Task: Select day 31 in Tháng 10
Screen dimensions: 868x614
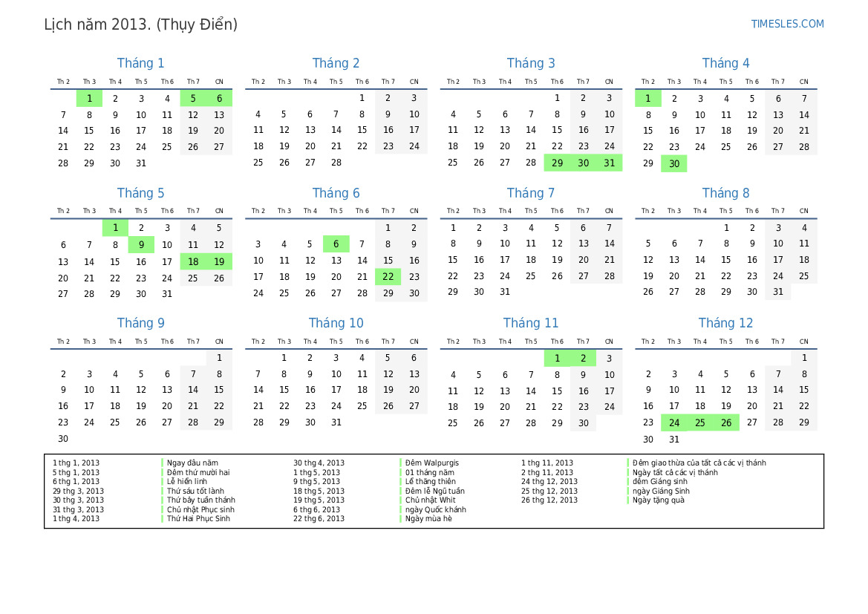Action: click(336, 422)
